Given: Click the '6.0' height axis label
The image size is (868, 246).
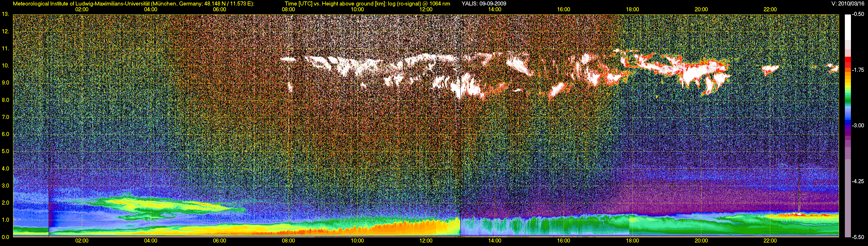Looking at the screenshot, I should pos(5,134).
